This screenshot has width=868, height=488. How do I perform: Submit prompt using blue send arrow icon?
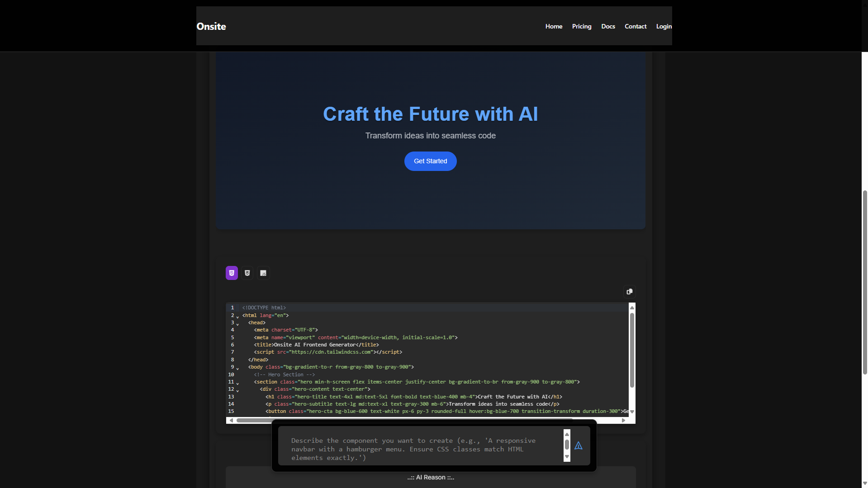[x=579, y=445]
